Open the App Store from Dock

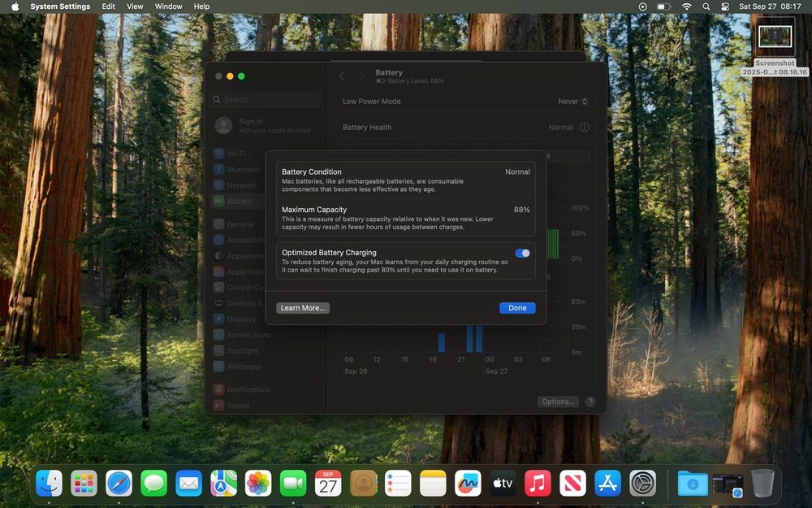(607, 484)
